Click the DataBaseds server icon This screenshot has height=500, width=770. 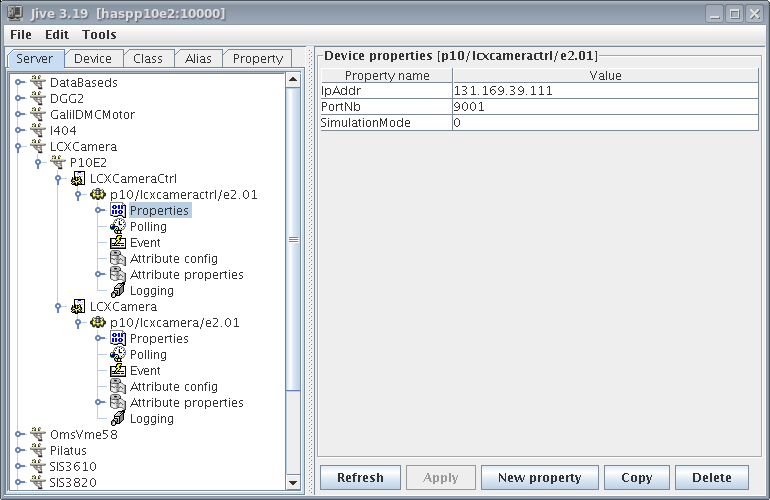[38, 83]
